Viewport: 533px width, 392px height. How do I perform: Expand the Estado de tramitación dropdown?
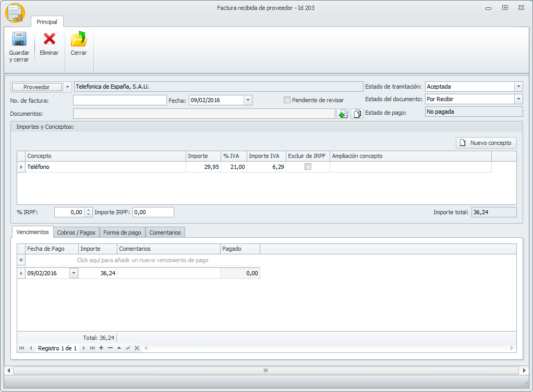click(518, 87)
